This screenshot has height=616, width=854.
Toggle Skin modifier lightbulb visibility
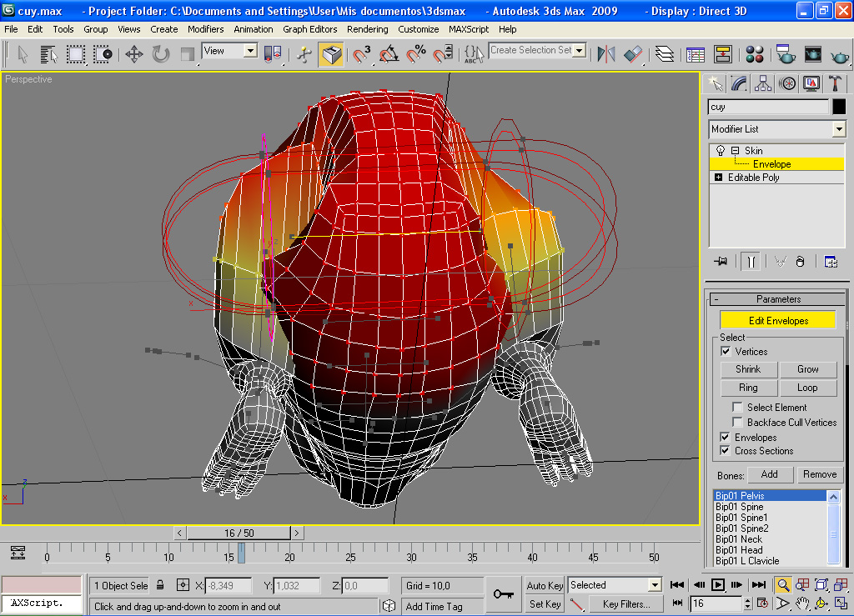click(x=721, y=151)
